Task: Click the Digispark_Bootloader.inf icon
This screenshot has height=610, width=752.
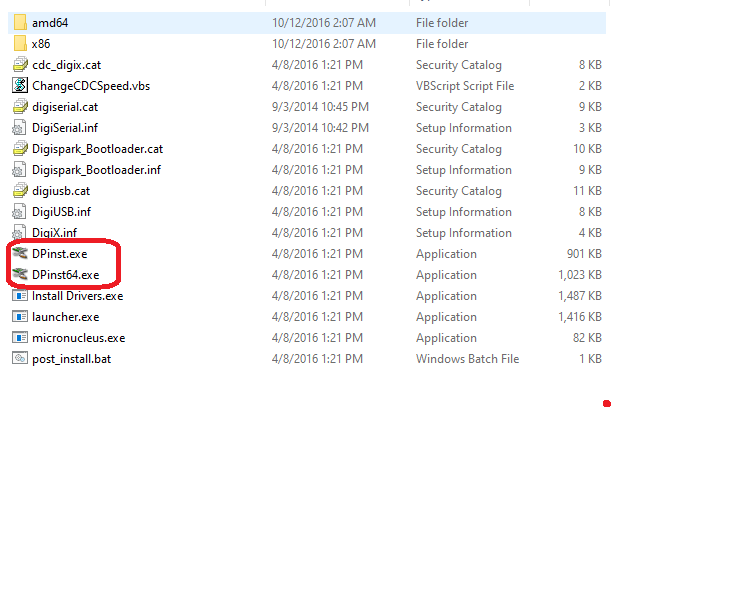Action: [x=19, y=170]
